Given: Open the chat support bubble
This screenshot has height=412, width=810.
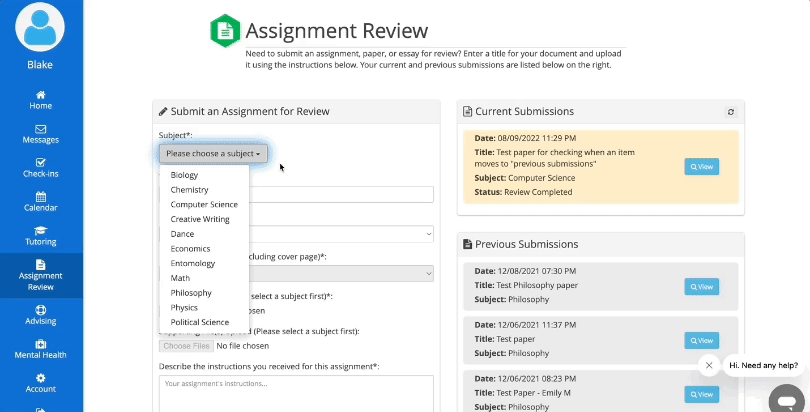Looking at the screenshot, I should [x=787, y=400].
